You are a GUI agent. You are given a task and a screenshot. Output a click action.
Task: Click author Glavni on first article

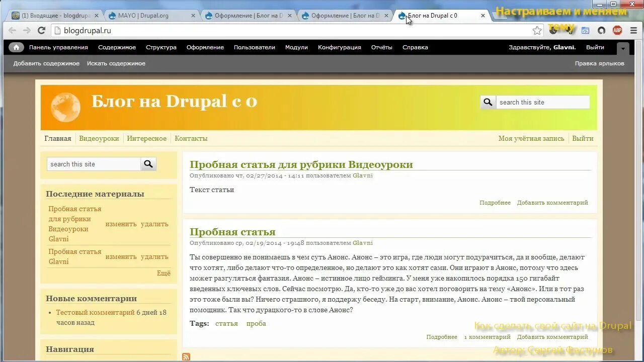(363, 175)
